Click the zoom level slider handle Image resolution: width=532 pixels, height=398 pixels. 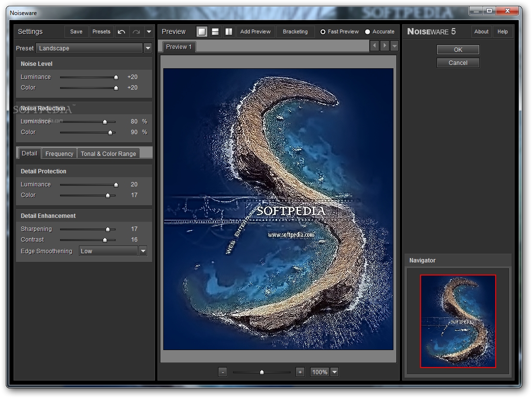tap(262, 372)
